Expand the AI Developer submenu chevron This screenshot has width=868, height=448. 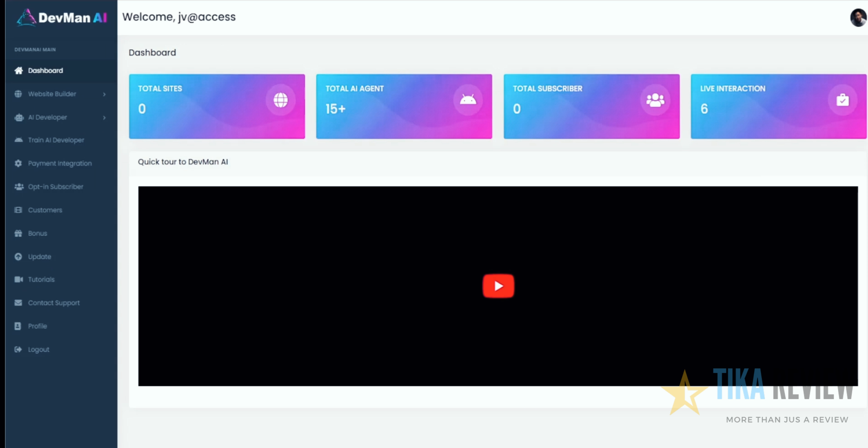coord(104,117)
